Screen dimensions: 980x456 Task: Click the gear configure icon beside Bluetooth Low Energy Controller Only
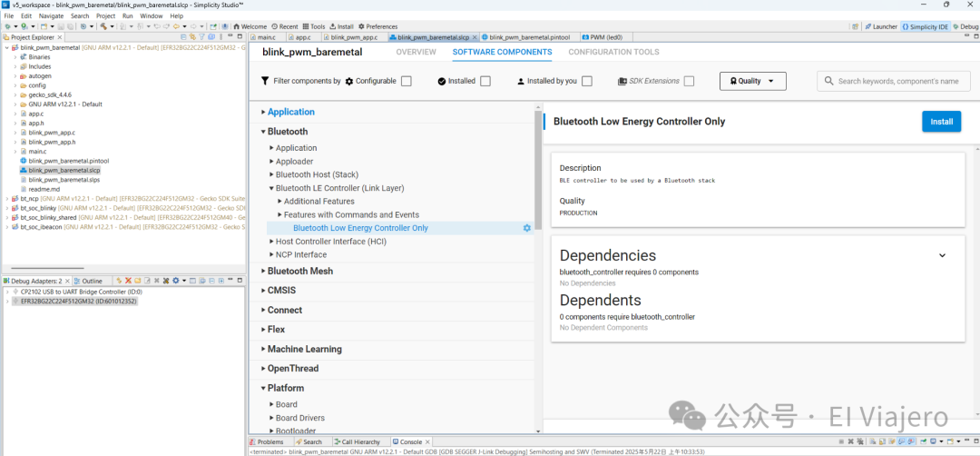coord(527,228)
